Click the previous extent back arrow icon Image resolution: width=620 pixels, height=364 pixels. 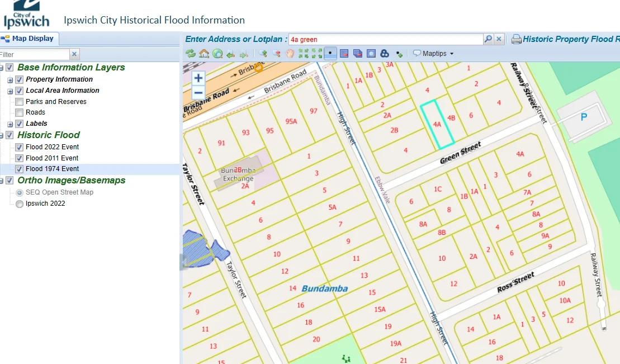[x=231, y=54]
